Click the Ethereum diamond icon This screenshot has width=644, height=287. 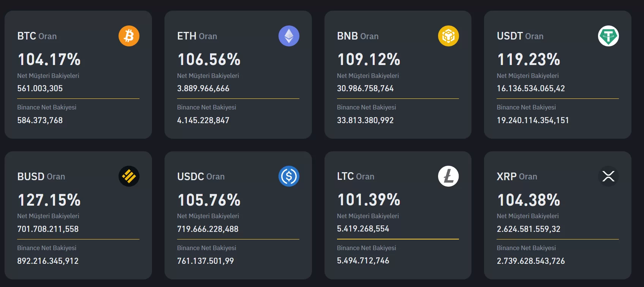pyautogui.click(x=289, y=36)
